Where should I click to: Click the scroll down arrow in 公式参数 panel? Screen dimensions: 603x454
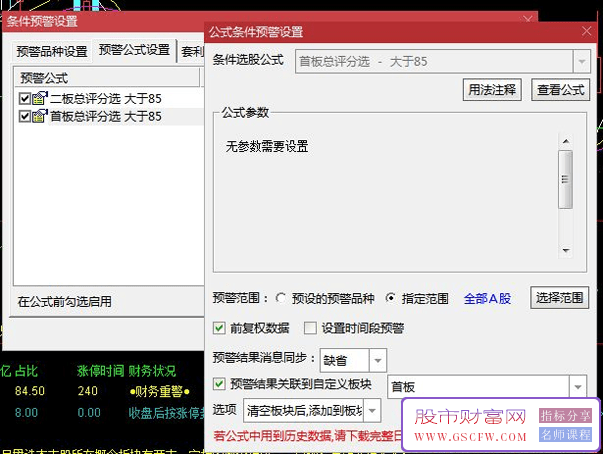click(x=566, y=251)
